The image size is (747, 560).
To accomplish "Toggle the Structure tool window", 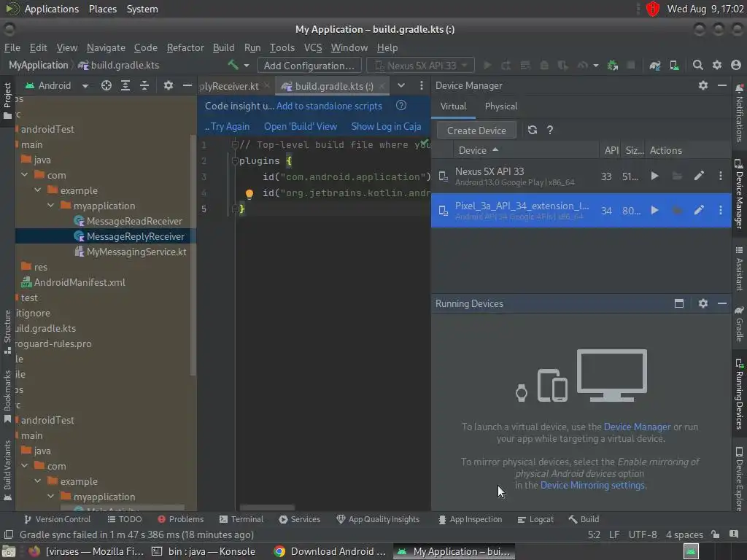I will click(7, 332).
